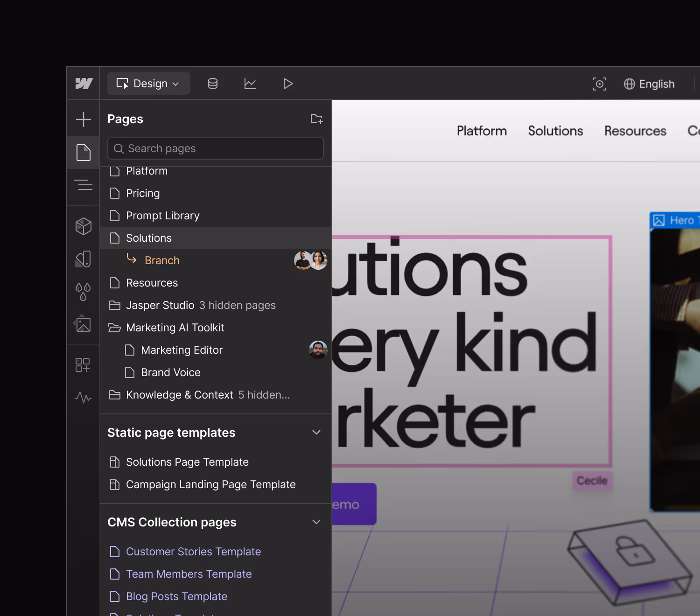Select the Platform page row
Screen dimensions: 700x616
216,171
